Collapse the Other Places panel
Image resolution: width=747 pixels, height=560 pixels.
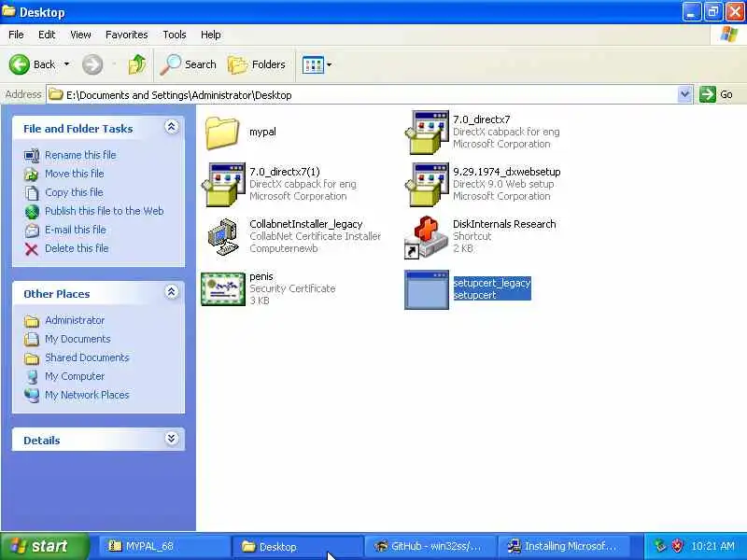[172, 292]
